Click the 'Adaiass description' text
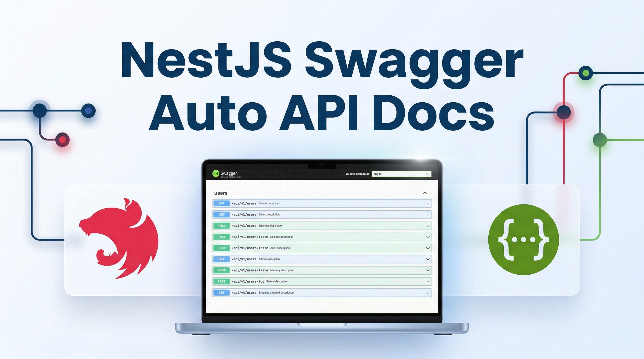This screenshot has width=644, height=359. point(282,237)
